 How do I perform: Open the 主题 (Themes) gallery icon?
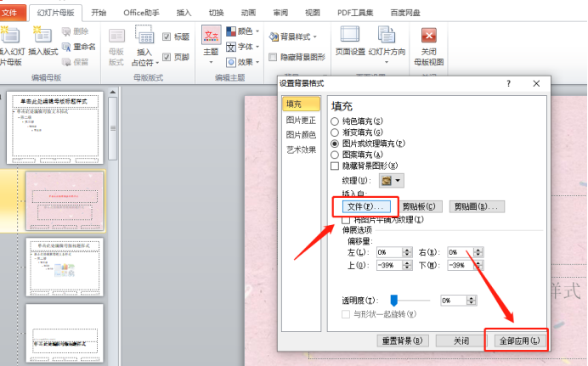click(211, 37)
